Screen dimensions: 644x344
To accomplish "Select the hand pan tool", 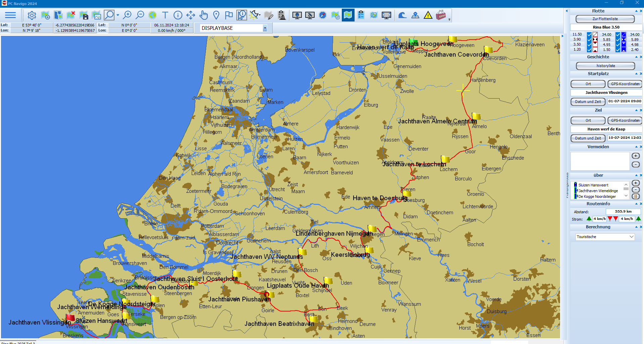I will click(x=203, y=15).
